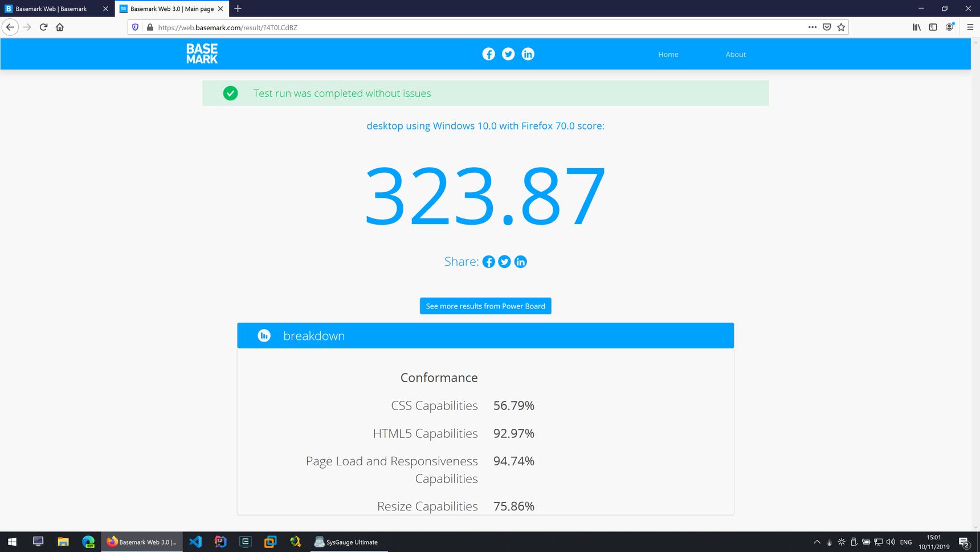Click the Basemark logo in the header
980x552 pixels.
(202, 54)
